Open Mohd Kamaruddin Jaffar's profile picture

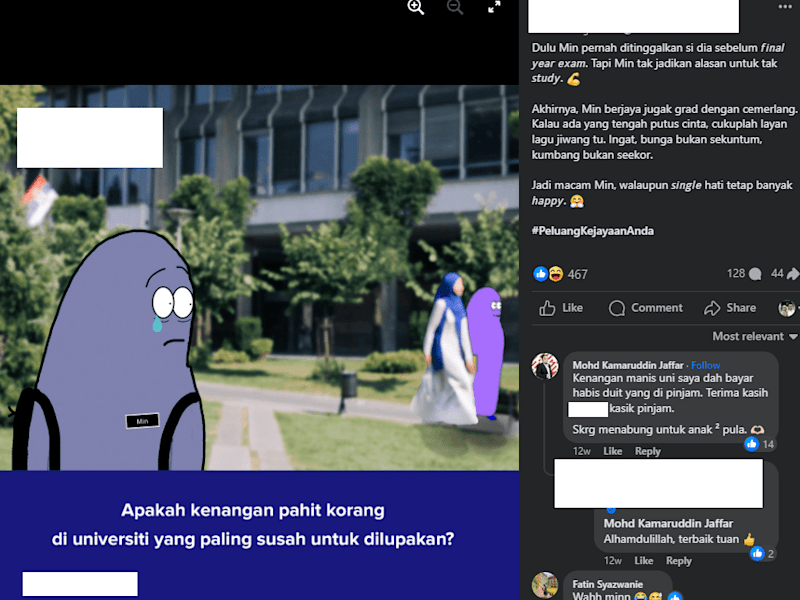tap(545, 366)
